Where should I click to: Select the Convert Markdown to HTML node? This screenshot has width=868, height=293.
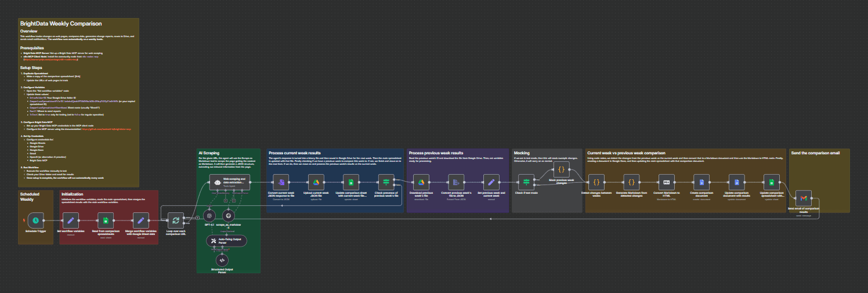(x=666, y=182)
